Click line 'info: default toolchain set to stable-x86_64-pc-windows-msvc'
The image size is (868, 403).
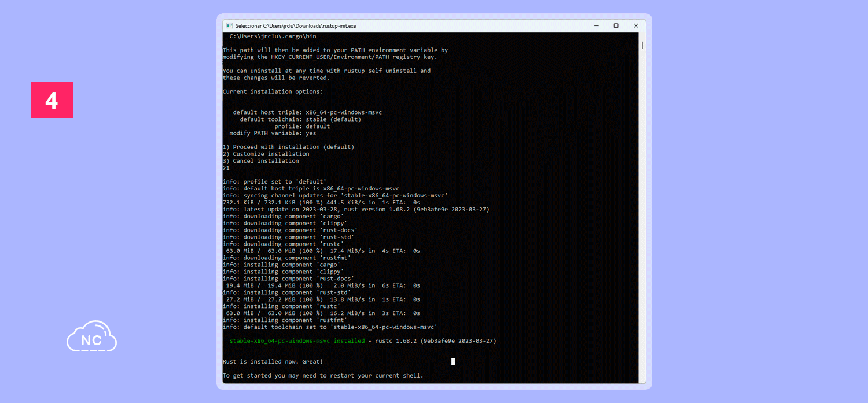(x=330, y=328)
